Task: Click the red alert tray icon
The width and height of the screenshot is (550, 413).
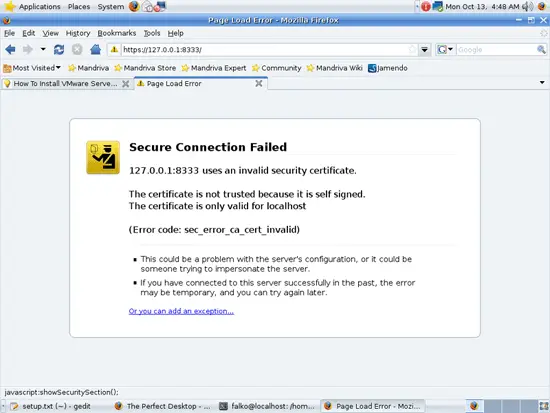Action: pyautogui.click(x=426, y=6)
